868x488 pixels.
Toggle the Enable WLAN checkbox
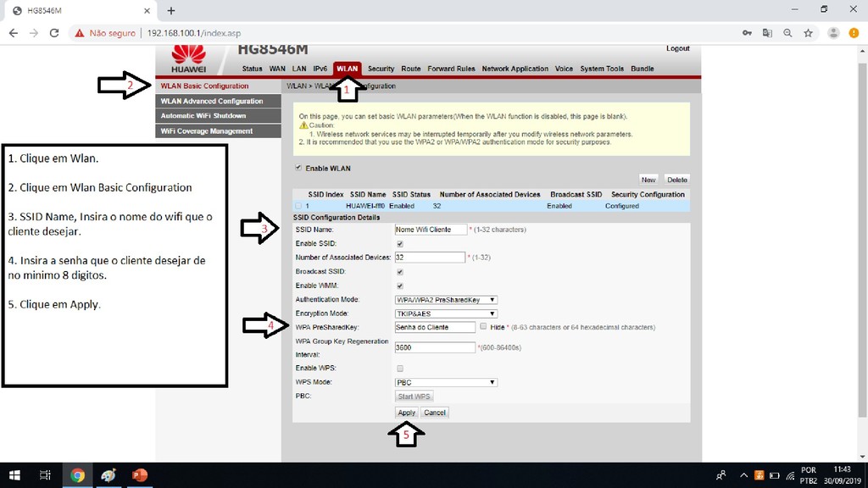[298, 168]
